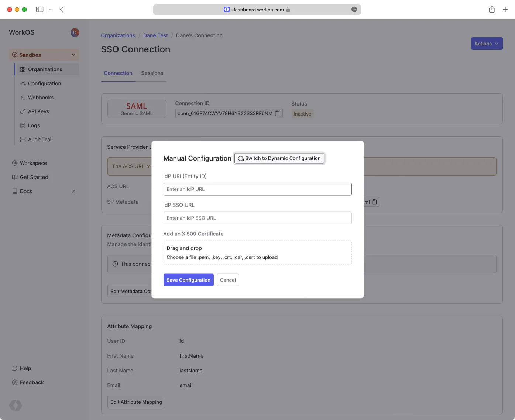The width and height of the screenshot is (515, 420).
Task: Click the Workspace gear icon
Action: click(x=15, y=163)
